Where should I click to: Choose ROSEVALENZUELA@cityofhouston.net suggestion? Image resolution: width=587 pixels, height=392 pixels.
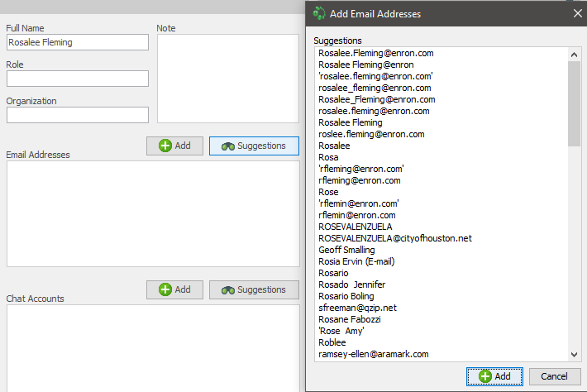(x=394, y=238)
